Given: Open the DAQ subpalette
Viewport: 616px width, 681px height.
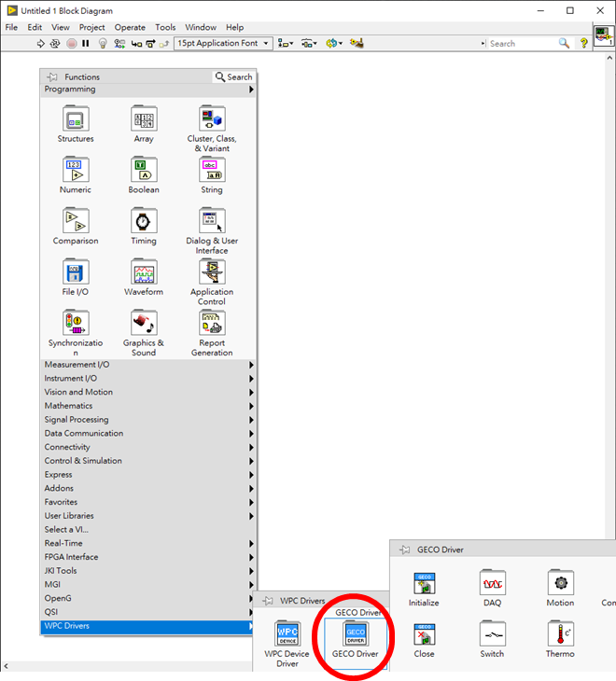Looking at the screenshot, I should [492, 583].
